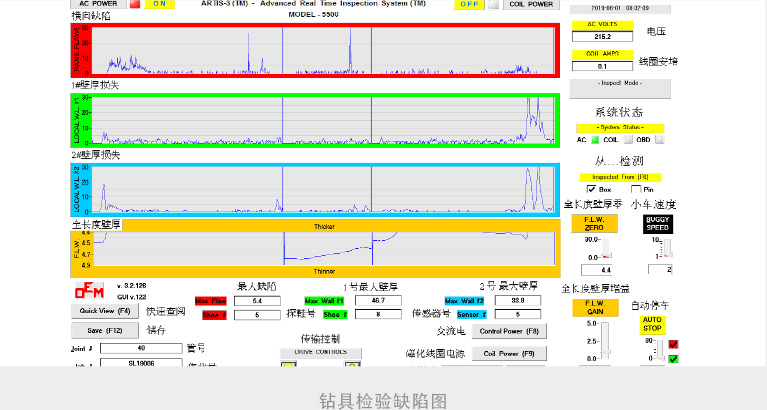Tick the Pin checkbox
Viewport: 767px width, 410px height.
634,188
